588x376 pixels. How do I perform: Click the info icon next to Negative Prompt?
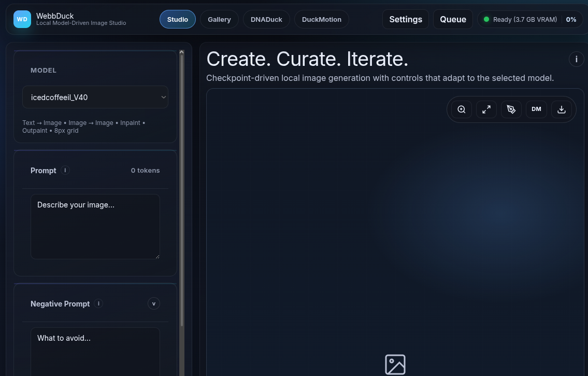tap(98, 303)
